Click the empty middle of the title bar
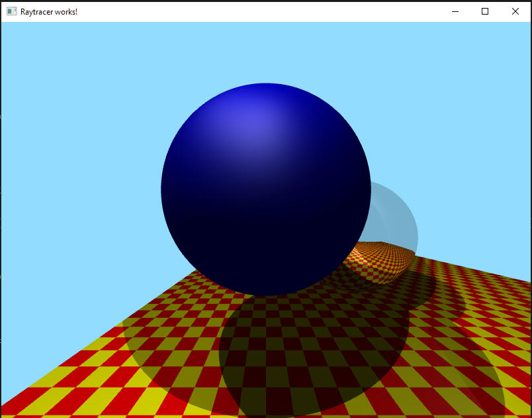Screen dimensions: 532x418 (265, 11)
